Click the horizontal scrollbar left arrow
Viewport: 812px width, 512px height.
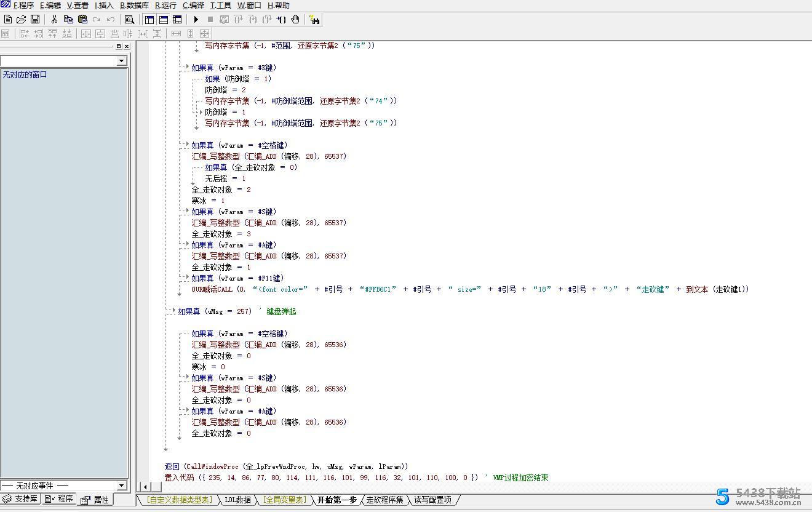tap(145, 487)
